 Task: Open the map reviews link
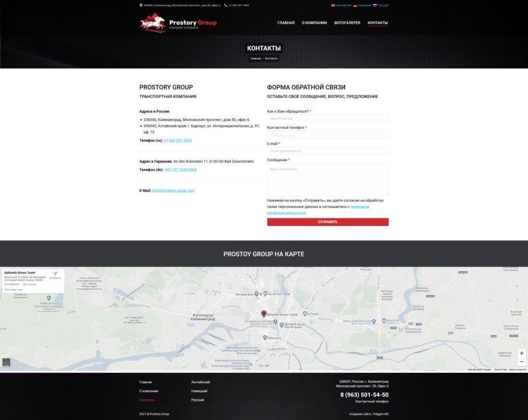point(29,285)
